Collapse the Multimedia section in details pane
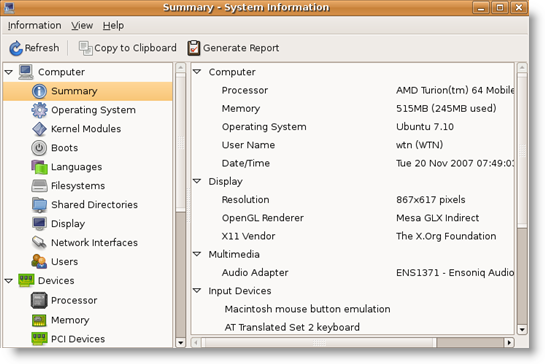Screen dimensions: 545x364 click(x=197, y=254)
